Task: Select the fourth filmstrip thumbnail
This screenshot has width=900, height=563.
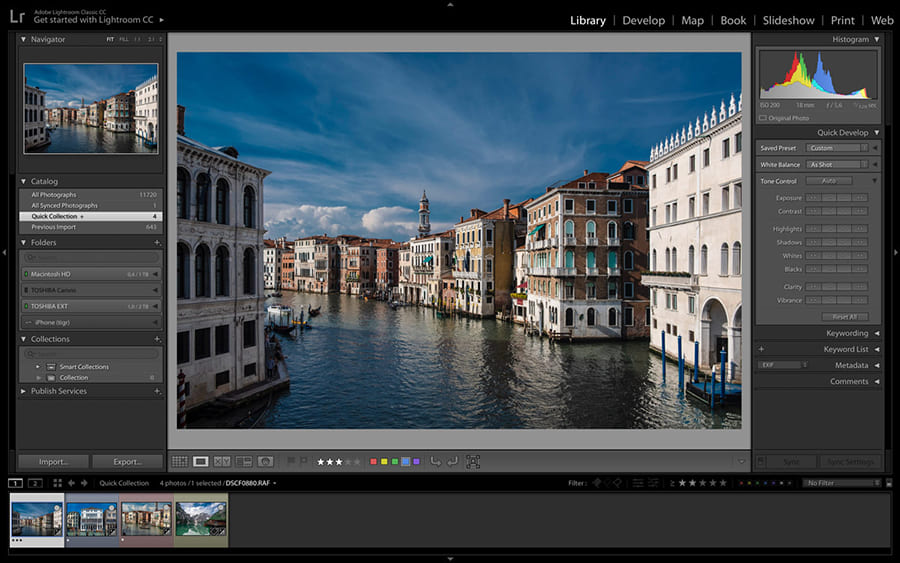Action: click(200, 519)
